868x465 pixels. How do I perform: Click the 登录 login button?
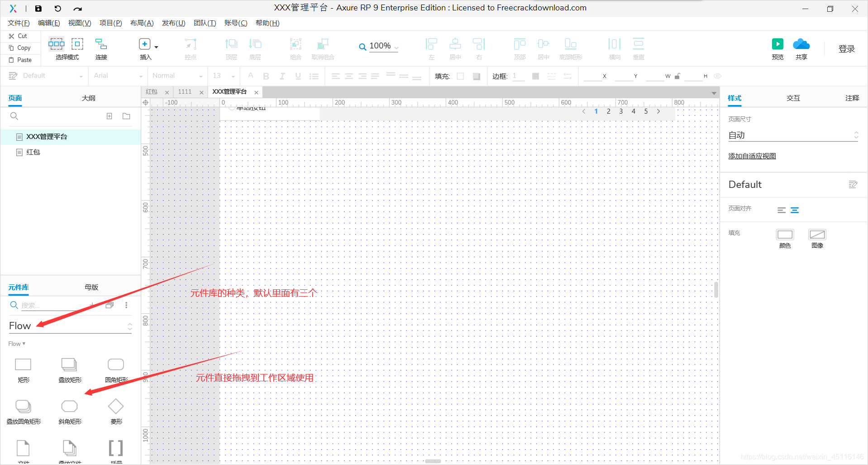pos(846,49)
